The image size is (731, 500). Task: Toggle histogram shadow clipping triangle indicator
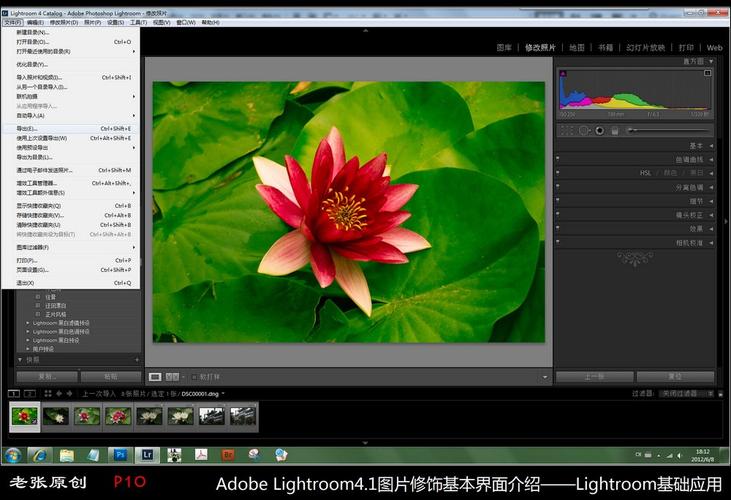click(x=563, y=74)
